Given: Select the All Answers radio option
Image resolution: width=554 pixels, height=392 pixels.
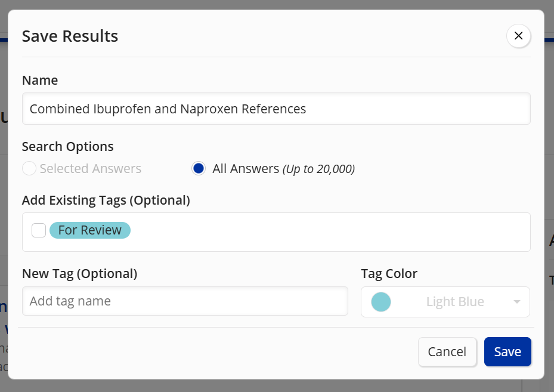Looking at the screenshot, I should pos(199,169).
